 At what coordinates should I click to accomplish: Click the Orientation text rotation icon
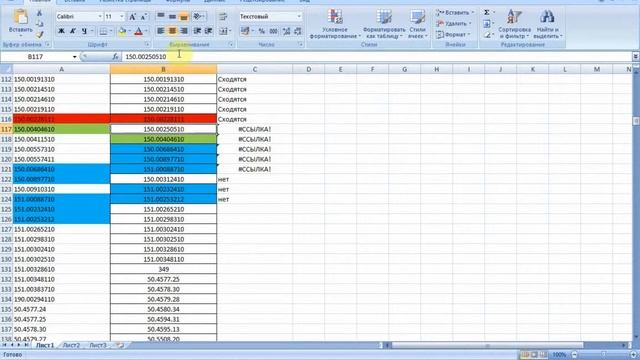(199, 16)
